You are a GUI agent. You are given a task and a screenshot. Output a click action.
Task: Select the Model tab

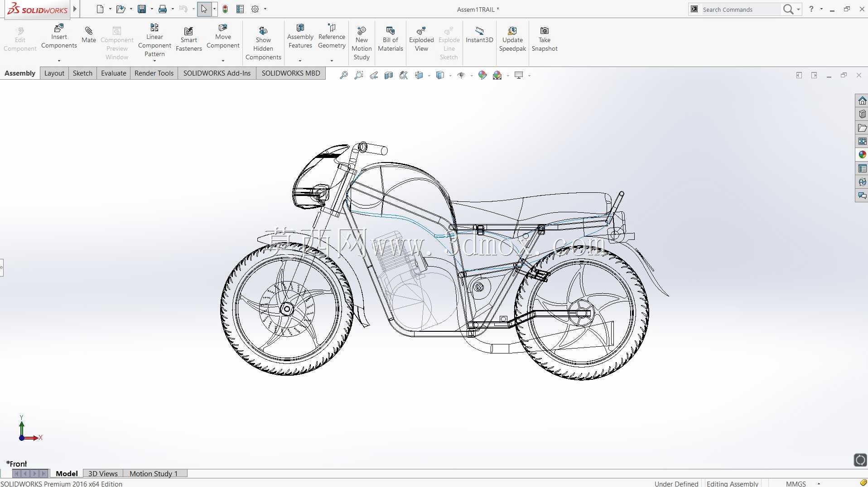67,473
